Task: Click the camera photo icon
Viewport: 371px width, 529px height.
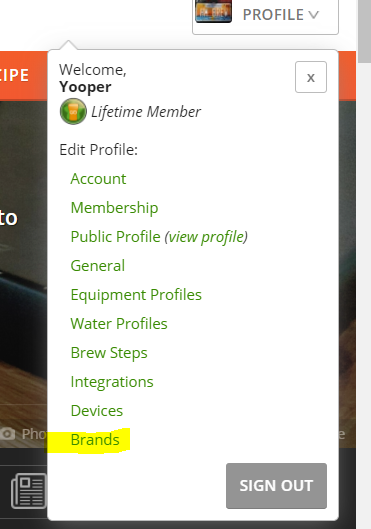Action: (8, 434)
